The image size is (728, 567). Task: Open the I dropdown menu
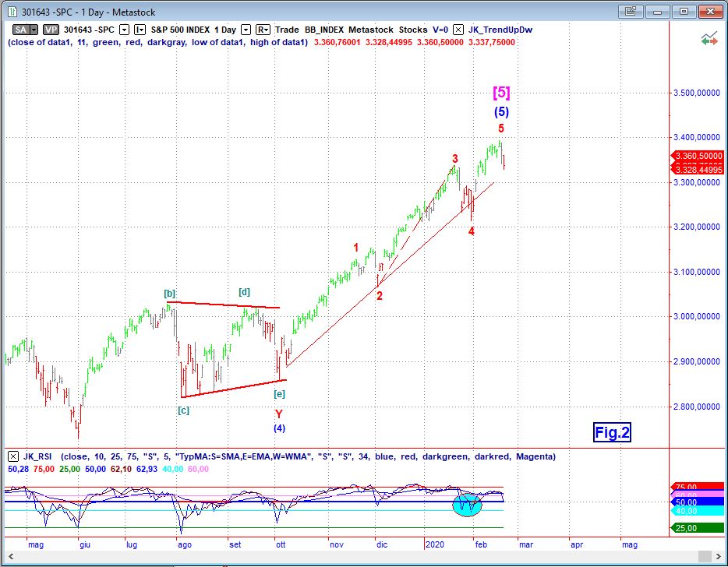(x=140, y=30)
